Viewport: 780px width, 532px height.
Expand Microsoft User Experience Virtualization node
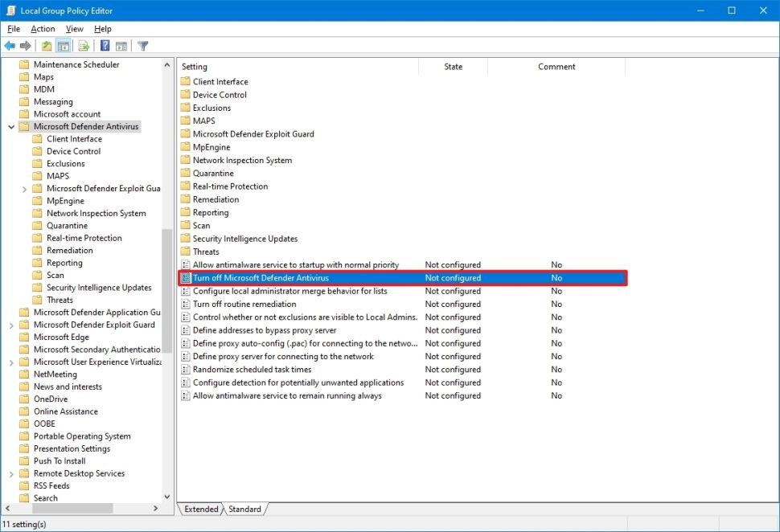tap(11, 362)
